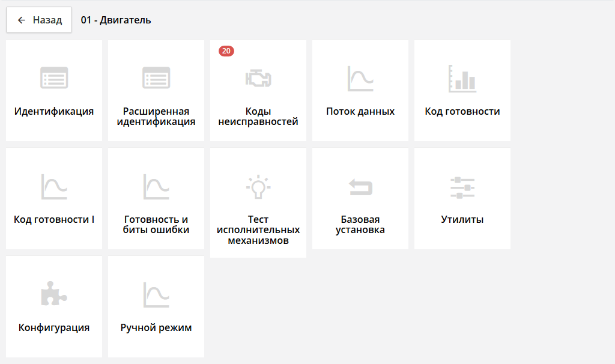Click the red 20 fault count badge
615x364 pixels.
coord(226,51)
